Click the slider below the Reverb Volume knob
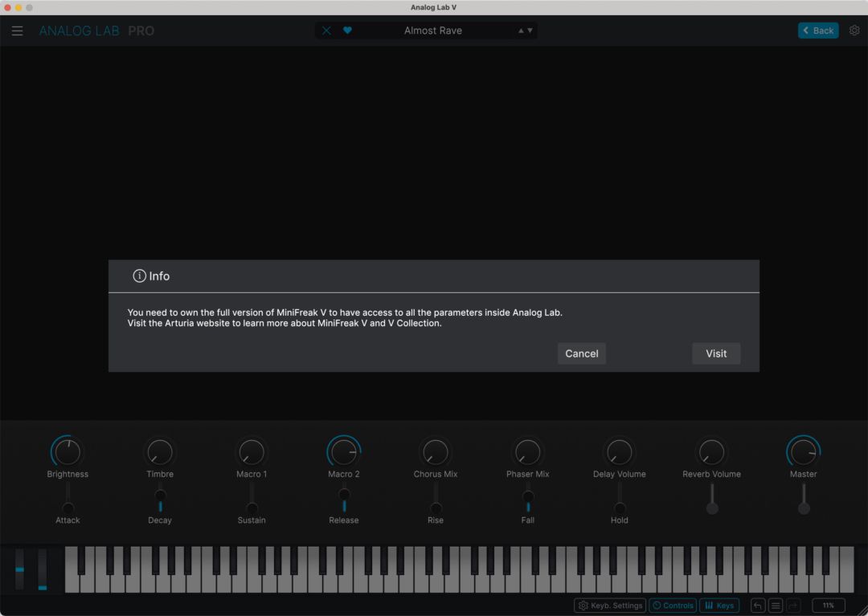The width and height of the screenshot is (868, 616). tap(712, 498)
